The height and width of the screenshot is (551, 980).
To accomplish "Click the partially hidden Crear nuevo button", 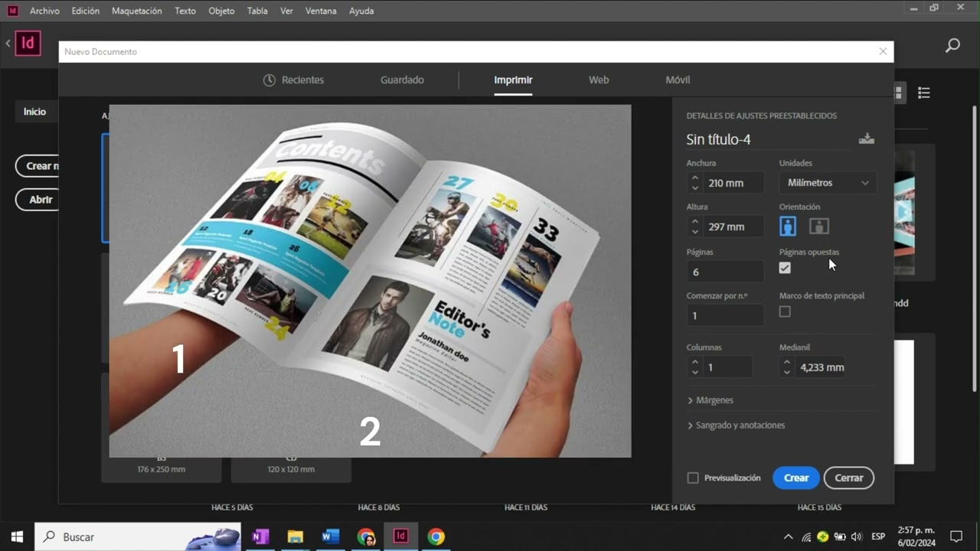I will click(38, 166).
